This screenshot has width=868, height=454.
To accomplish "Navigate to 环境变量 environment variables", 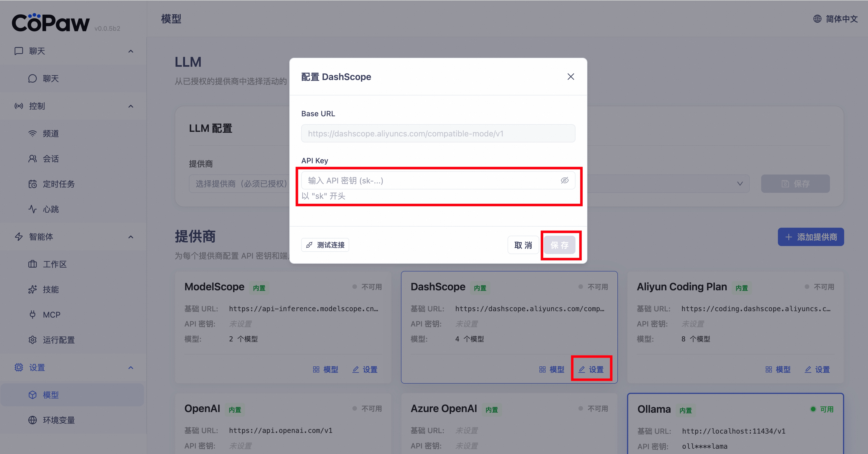I will point(58,420).
